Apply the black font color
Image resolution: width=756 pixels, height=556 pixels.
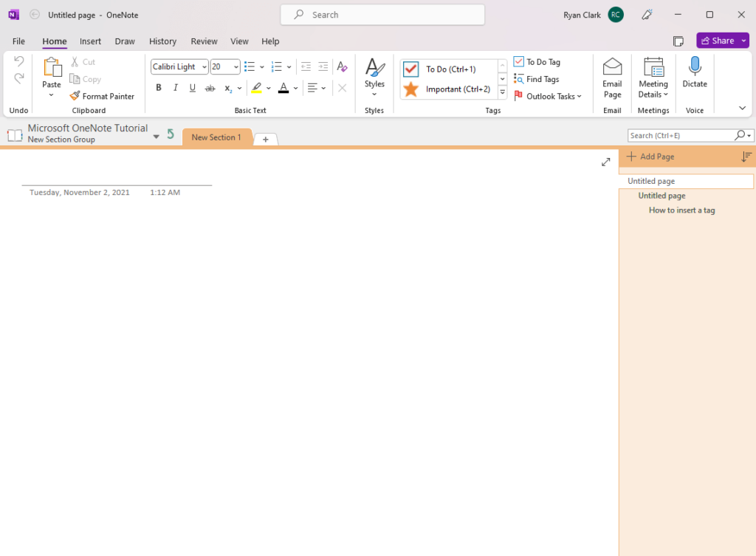[x=283, y=88]
